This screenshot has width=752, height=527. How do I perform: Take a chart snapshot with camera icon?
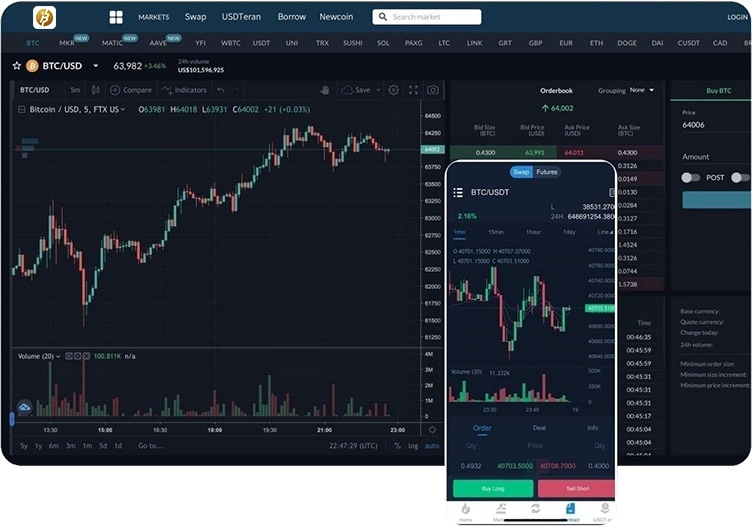433,90
